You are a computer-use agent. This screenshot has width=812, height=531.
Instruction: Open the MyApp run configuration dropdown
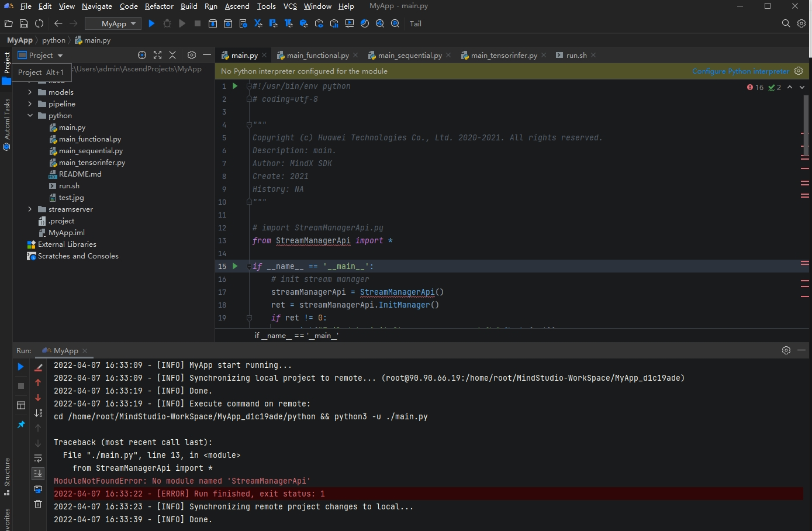tap(113, 23)
